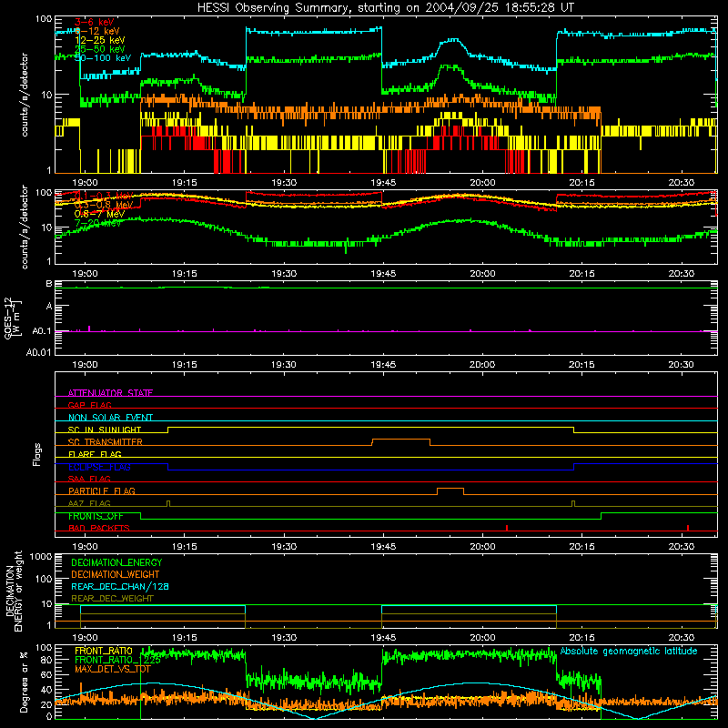Click the MAX_DET_VS_TOT legend entry
The height and width of the screenshot is (728, 728).
click(x=113, y=669)
